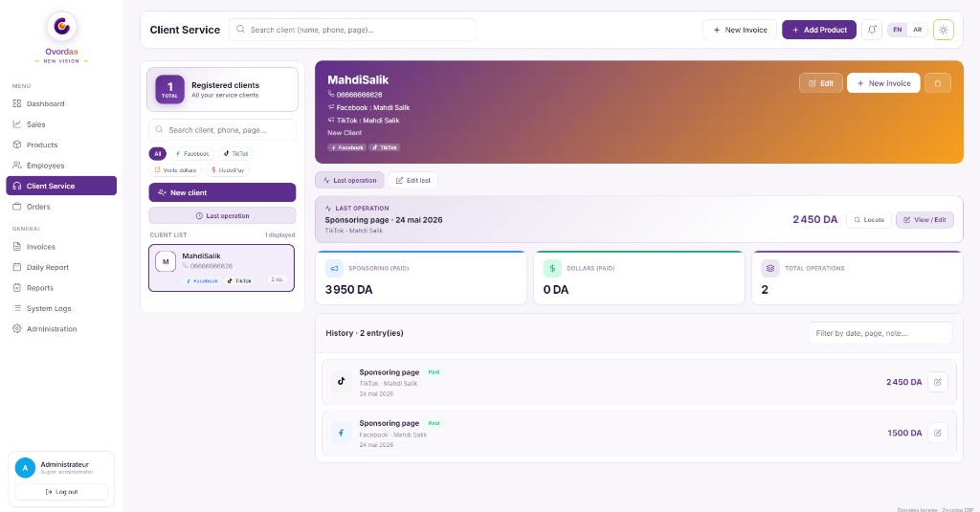Select MahdiSalik client card
This screenshot has width=980, height=512.
pos(221,268)
